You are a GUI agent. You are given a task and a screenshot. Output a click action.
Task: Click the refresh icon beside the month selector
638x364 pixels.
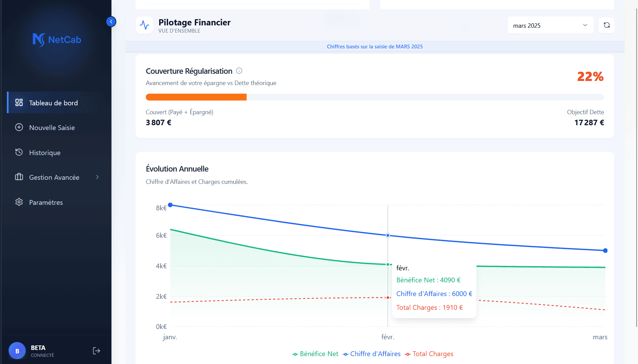click(606, 25)
